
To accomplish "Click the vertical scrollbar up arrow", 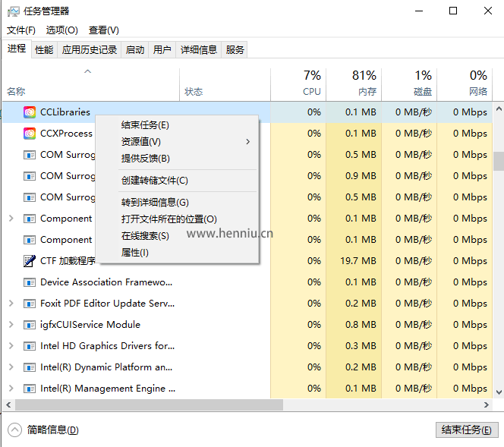I will [499, 109].
